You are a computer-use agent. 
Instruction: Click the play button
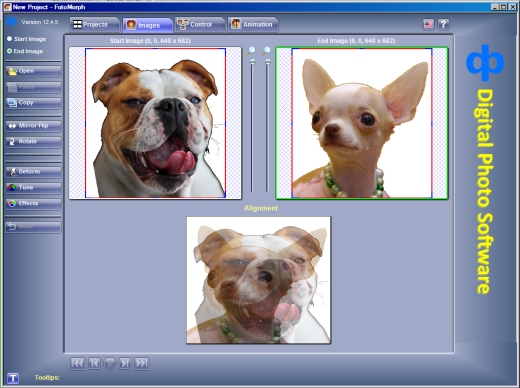pos(110,363)
